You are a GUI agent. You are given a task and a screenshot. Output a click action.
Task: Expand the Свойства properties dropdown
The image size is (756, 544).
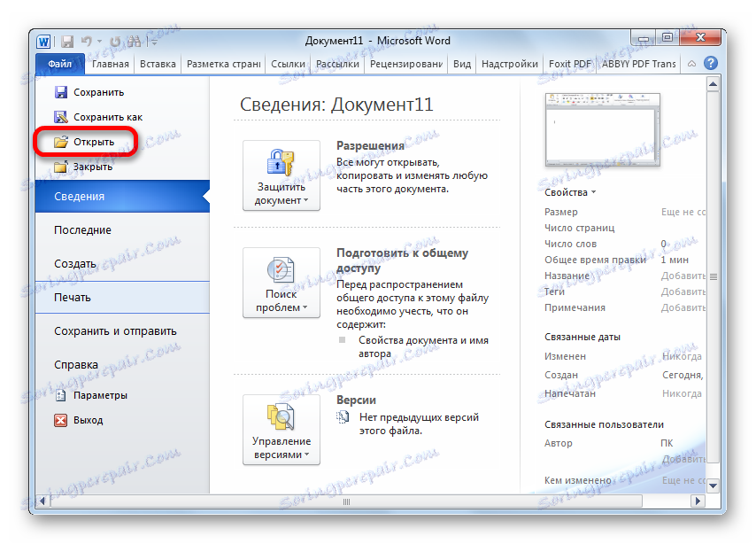[570, 192]
